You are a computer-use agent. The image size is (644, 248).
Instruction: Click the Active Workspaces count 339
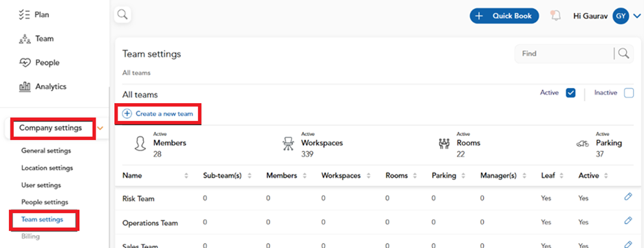(308, 155)
